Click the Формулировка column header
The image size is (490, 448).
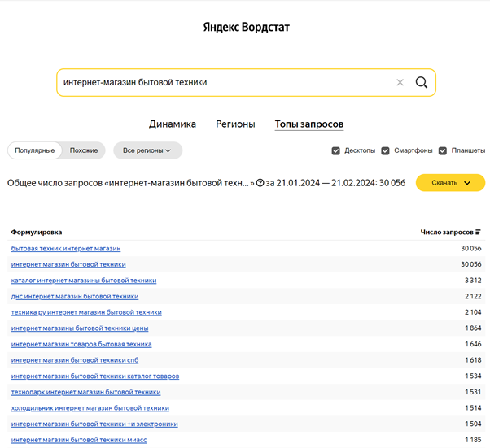click(x=37, y=232)
